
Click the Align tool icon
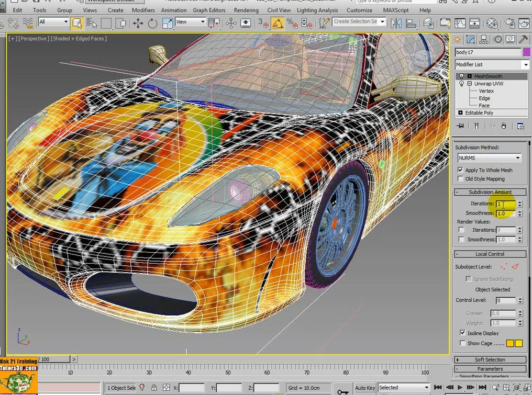pyautogui.click(x=411, y=23)
